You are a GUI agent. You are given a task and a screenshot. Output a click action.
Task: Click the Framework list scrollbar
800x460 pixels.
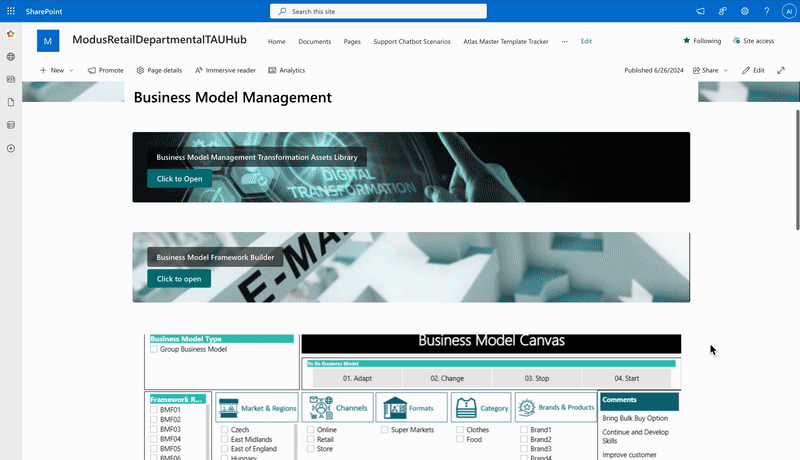[208, 431]
